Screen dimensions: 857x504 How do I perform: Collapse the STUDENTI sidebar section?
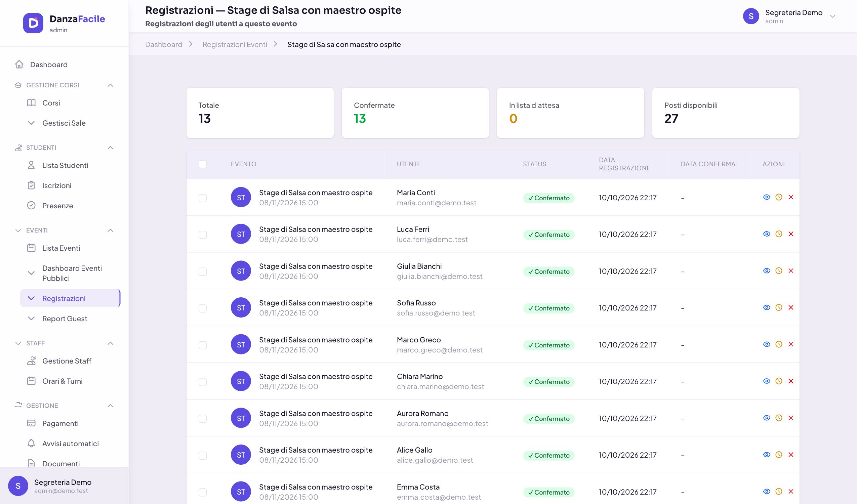point(110,148)
